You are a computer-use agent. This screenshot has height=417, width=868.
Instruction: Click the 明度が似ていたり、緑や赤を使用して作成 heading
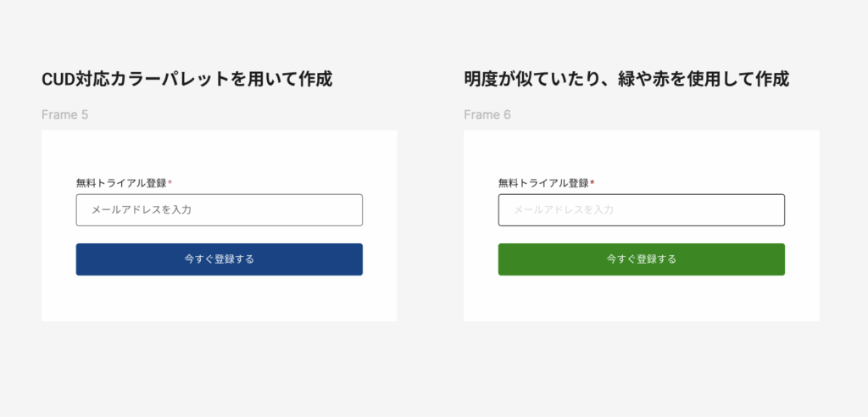pos(626,79)
